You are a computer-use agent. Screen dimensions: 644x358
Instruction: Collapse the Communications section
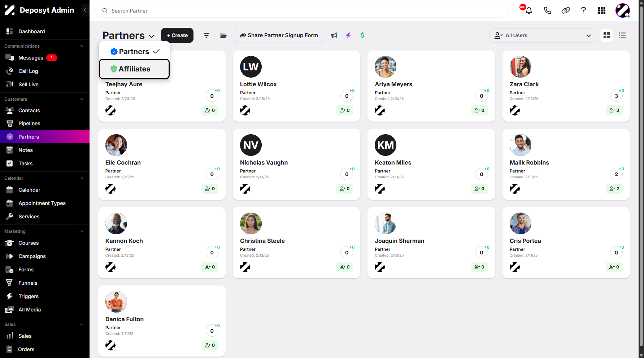pyautogui.click(x=81, y=46)
